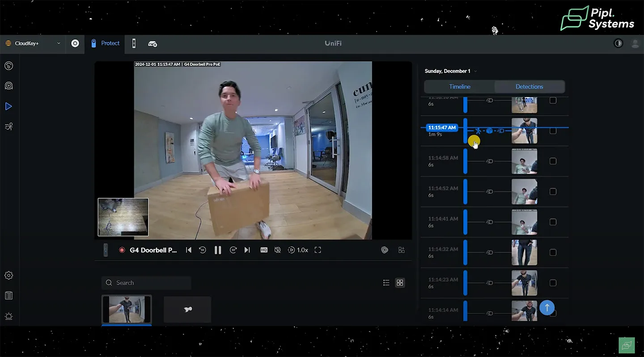Image resolution: width=644 pixels, height=357 pixels.
Task: Toggle the dark/light theme icon
Action: coord(619,43)
